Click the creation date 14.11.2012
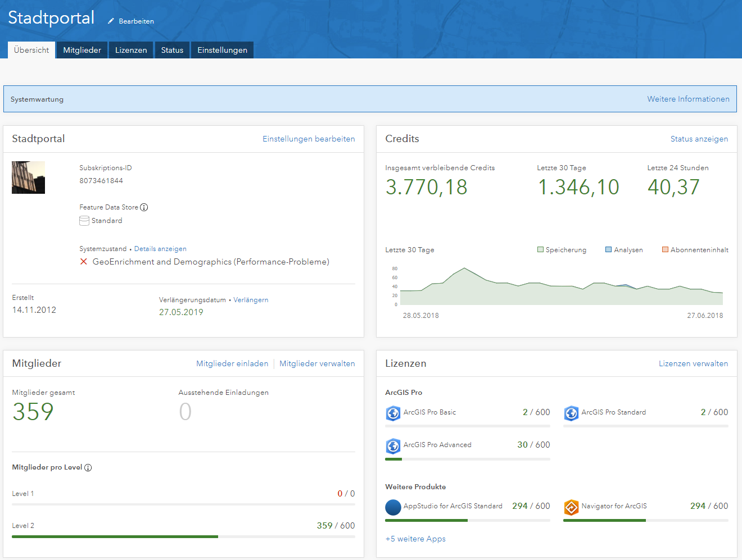This screenshot has height=560, width=742. [34, 310]
